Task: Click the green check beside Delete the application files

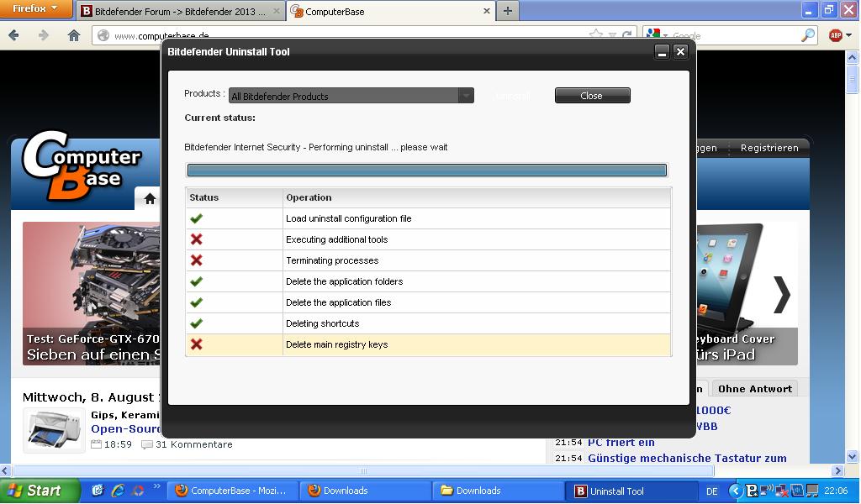Action: tap(196, 302)
